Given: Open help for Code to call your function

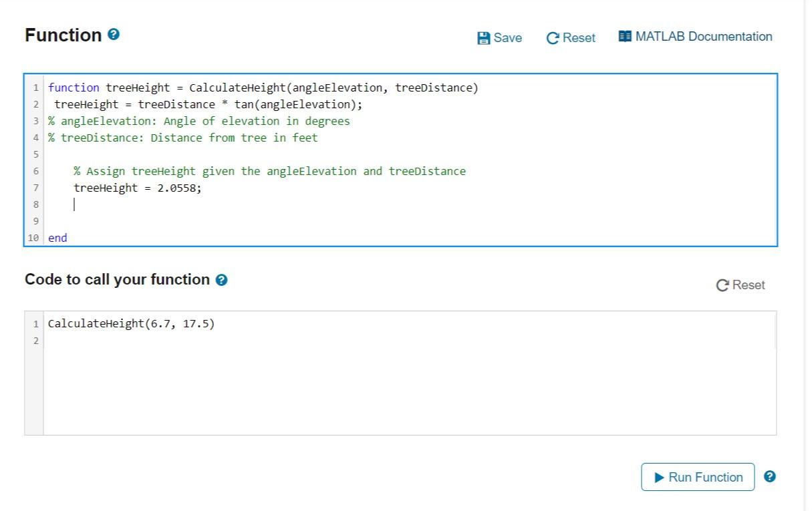Looking at the screenshot, I should pyautogui.click(x=223, y=279).
